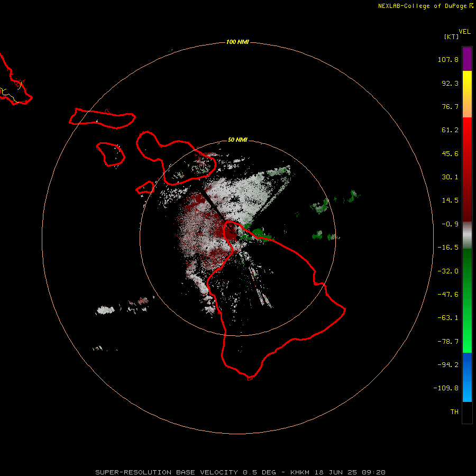Click the VEL legend title

(464, 32)
